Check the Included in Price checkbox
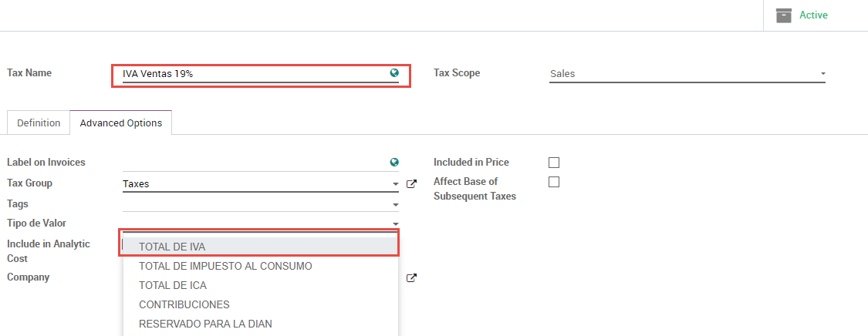 point(553,163)
